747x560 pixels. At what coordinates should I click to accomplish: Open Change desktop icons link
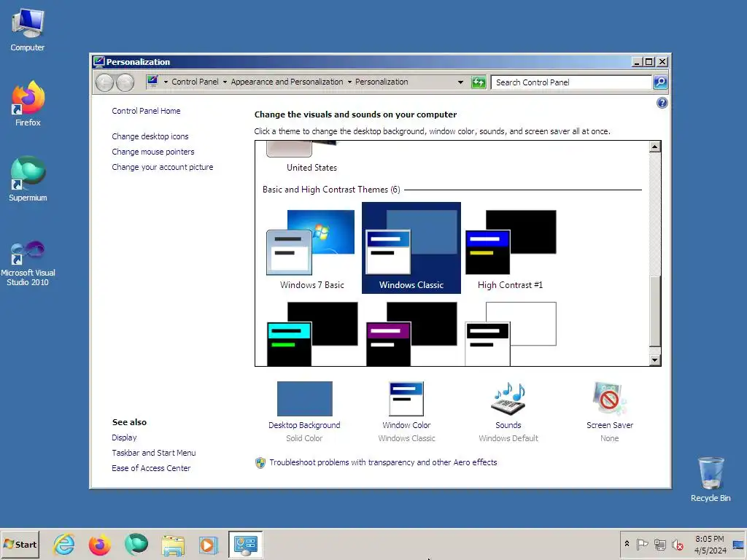pos(150,136)
